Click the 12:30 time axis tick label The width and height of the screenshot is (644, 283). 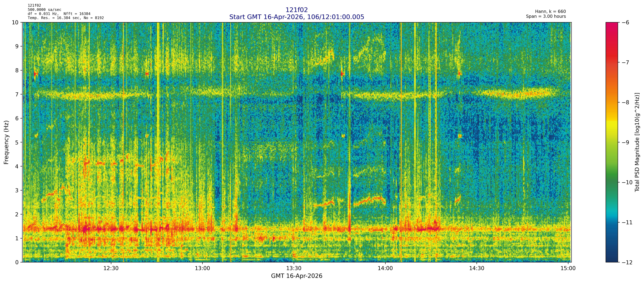tap(111, 269)
